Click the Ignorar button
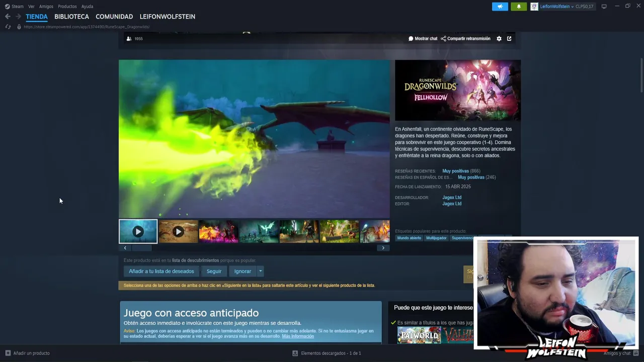Screen dimensions: 644x362 (x=243, y=271)
